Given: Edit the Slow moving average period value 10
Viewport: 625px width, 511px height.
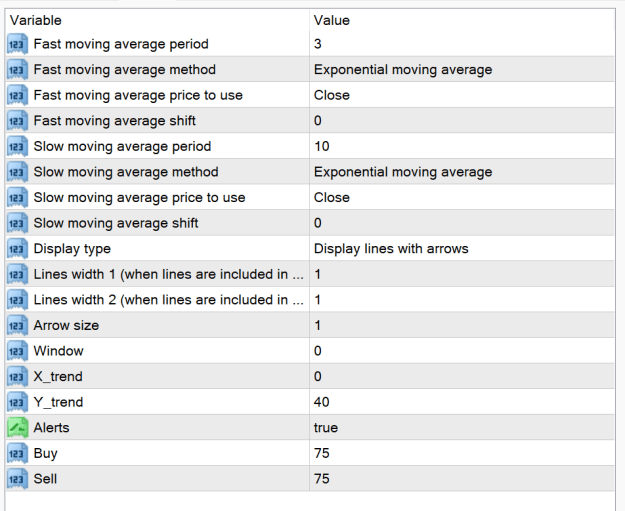Looking at the screenshot, I should coord(462,147).
